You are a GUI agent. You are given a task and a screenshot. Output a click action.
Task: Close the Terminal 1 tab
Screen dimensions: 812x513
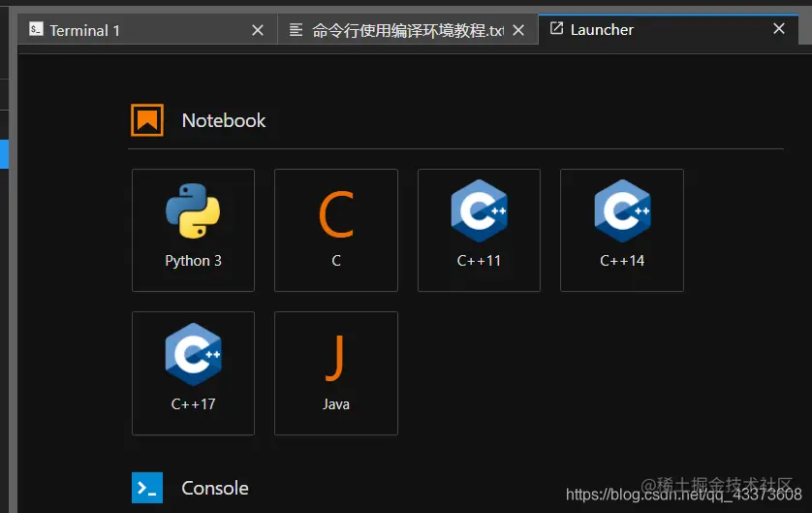[258, 31]
